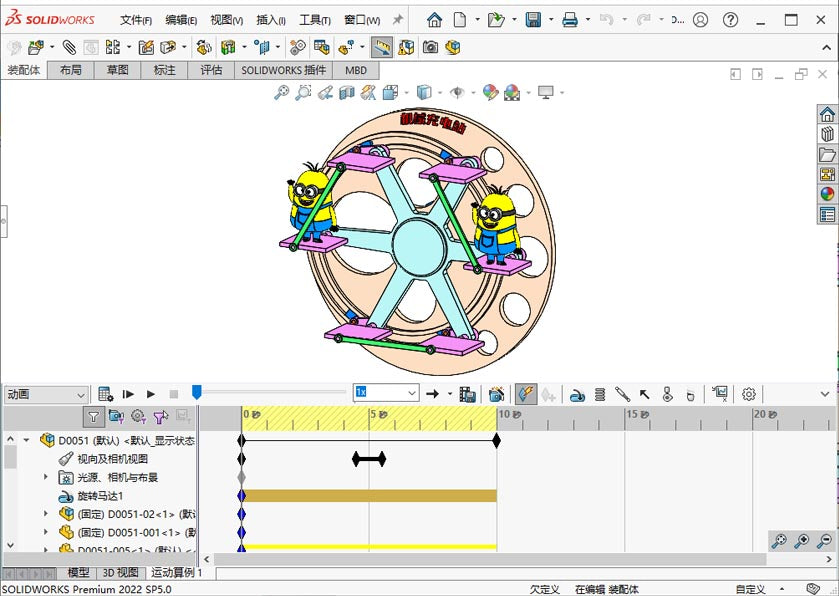Image resolution: width=839 pixels, height=596 pixels.
Task: Toggle the Filter Selected funnel icon
Action: (161, 416)
